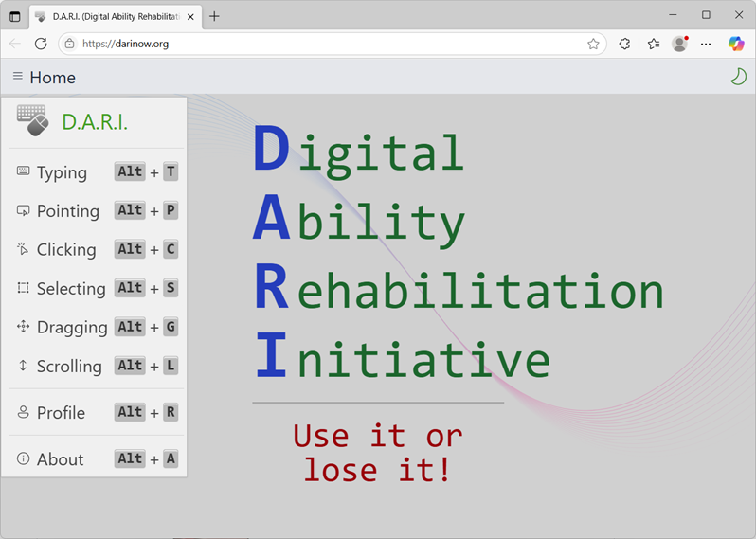Open the Typing exercise
Image resolution: width=756 pixels, height=539 pixels.
97,172
